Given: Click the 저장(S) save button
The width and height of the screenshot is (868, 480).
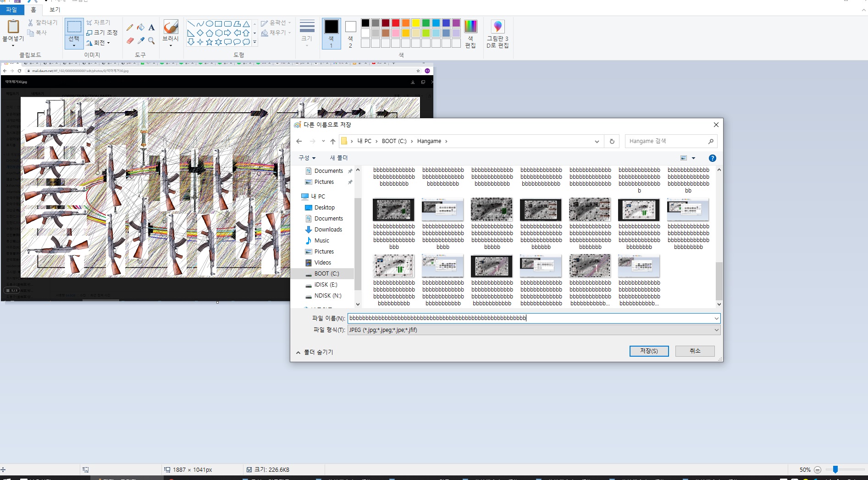Looking at the screenshot, I should tap(649, 351).
